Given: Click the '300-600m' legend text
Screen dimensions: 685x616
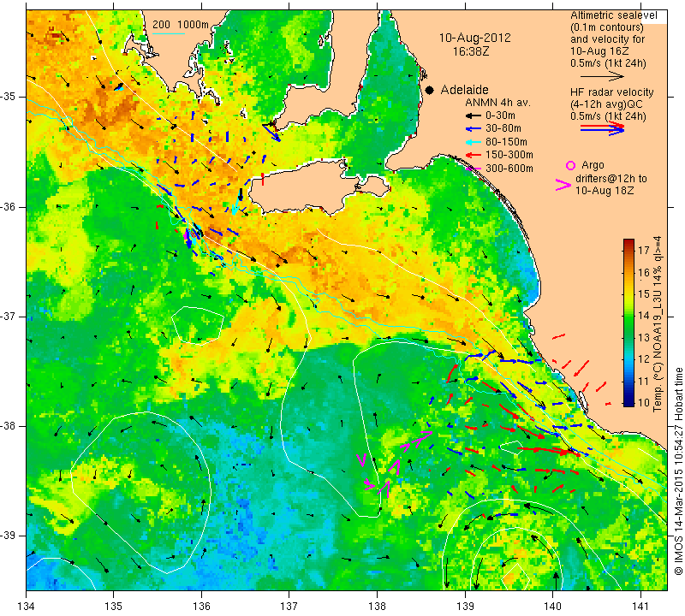Looking at the screenshot, I should pos(509,168).
